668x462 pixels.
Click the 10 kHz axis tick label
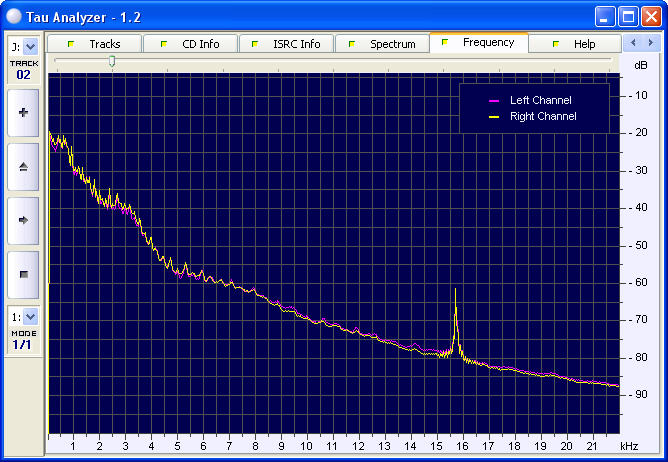pyautogui.click(x=306, y=446)
